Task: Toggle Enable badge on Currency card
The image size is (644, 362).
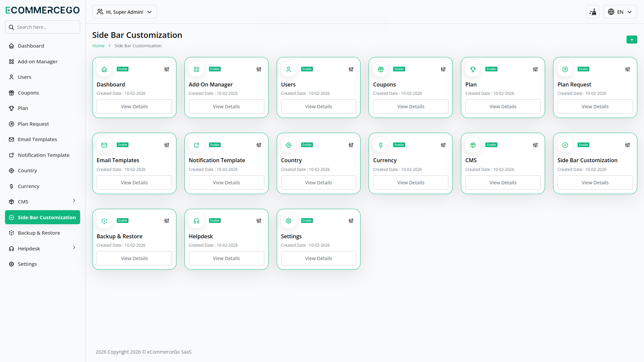Action: 399,145
